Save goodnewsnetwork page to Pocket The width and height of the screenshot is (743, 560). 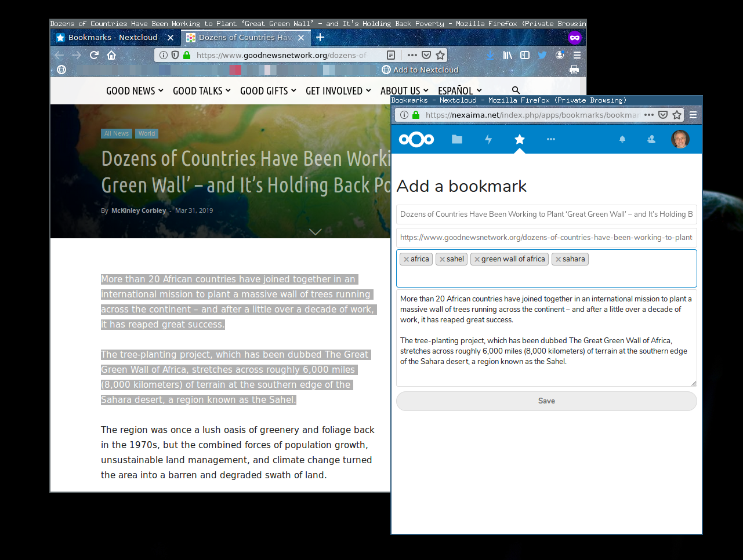coord(426,55)
